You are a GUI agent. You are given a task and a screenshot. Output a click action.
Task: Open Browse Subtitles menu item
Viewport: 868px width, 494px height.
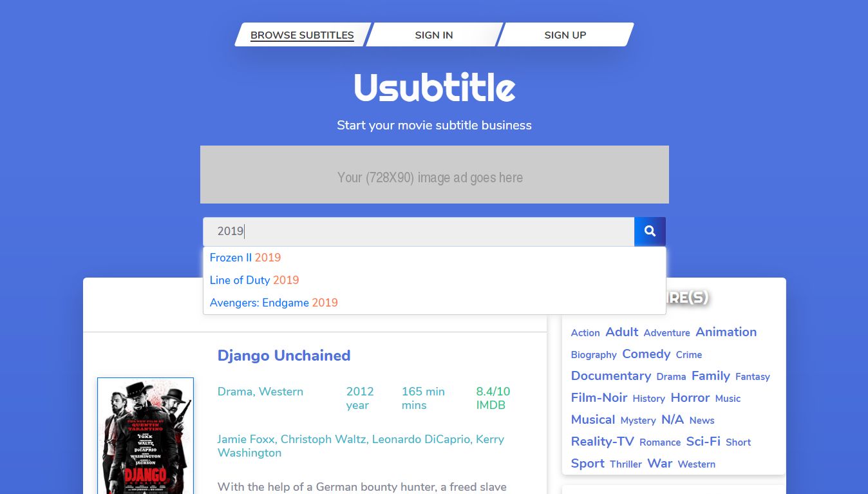tap(302, 35)
